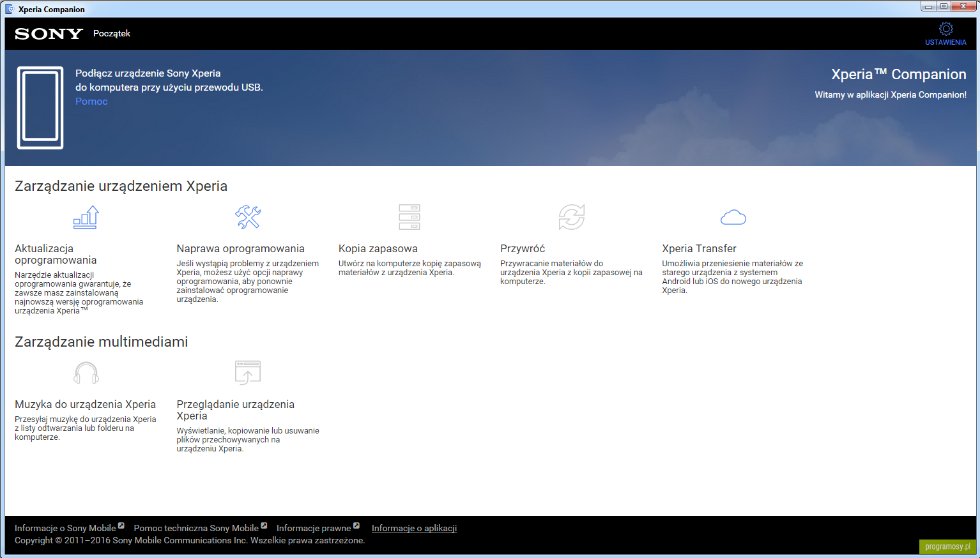This screenshot has height=558, width=980.
Task: Open the Początek tab
Action: pos(112,33)
